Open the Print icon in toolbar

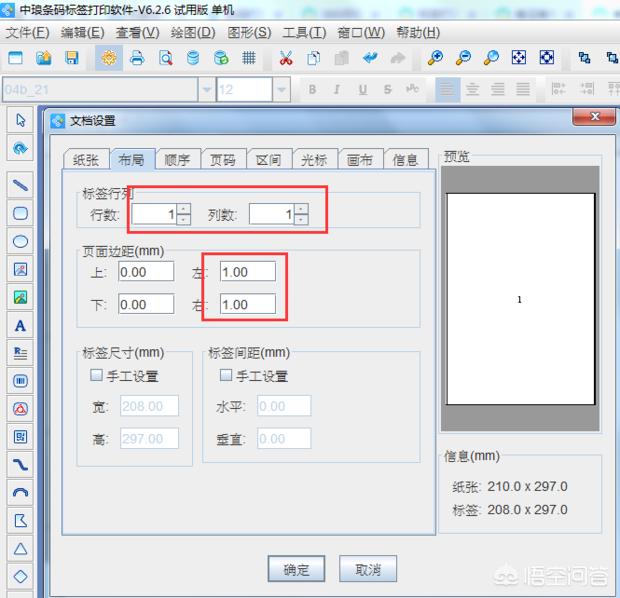coord(138,58)
